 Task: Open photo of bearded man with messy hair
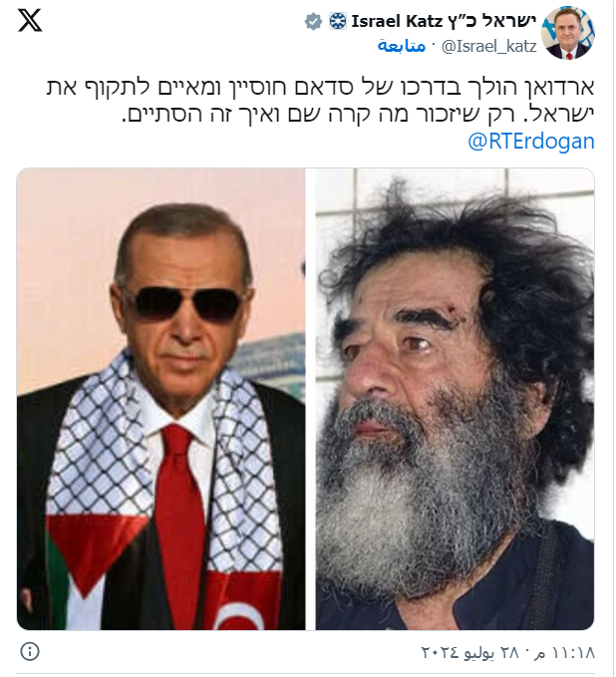pyautogui.click(x=455, y=399)
